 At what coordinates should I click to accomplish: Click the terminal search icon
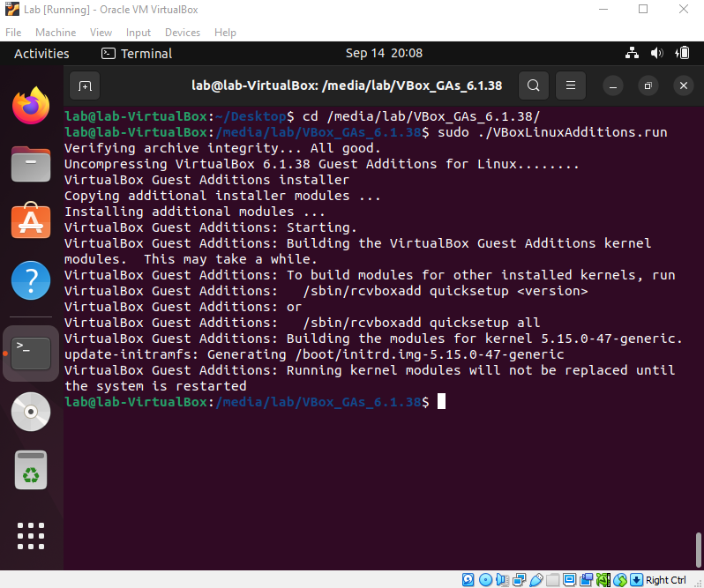534,86
